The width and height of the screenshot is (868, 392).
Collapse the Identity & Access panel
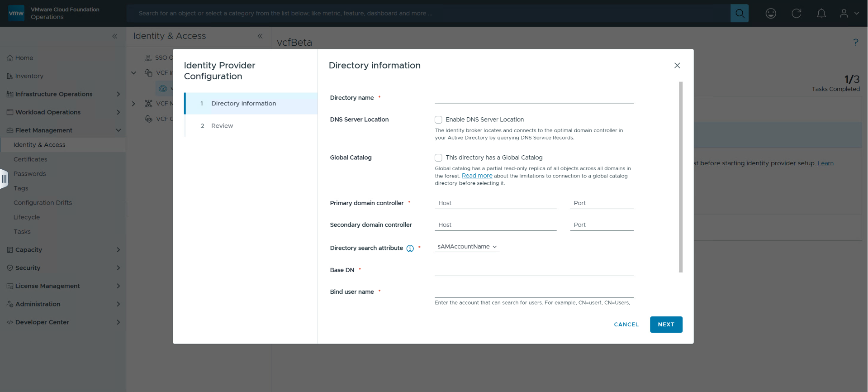tap(260, 36)
